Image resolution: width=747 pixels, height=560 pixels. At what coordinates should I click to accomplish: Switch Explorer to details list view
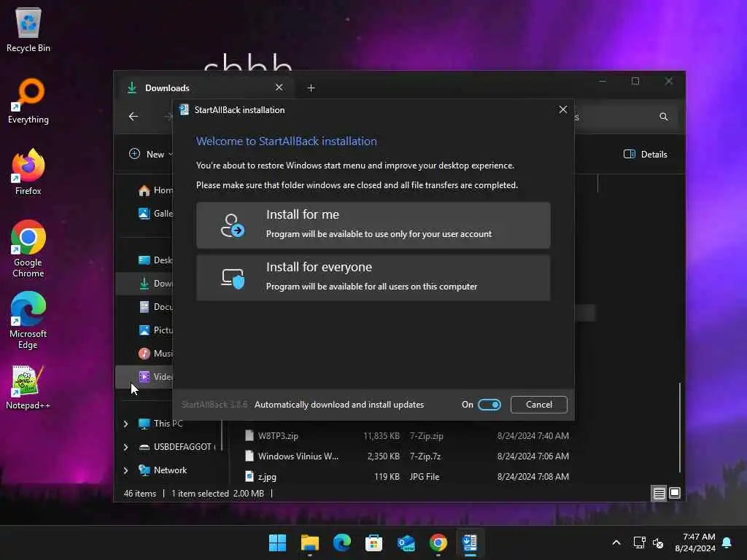pos(659,494)
